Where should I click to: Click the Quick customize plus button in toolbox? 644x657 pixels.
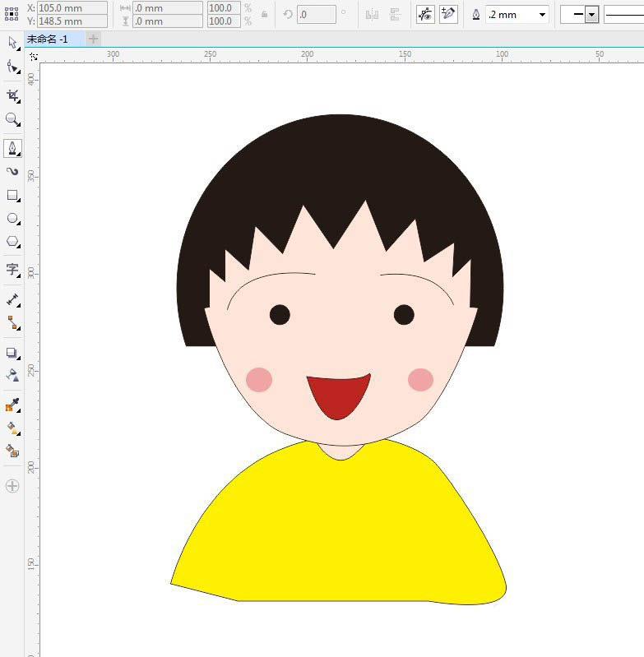pyautogui.click(x=12, y=486)
